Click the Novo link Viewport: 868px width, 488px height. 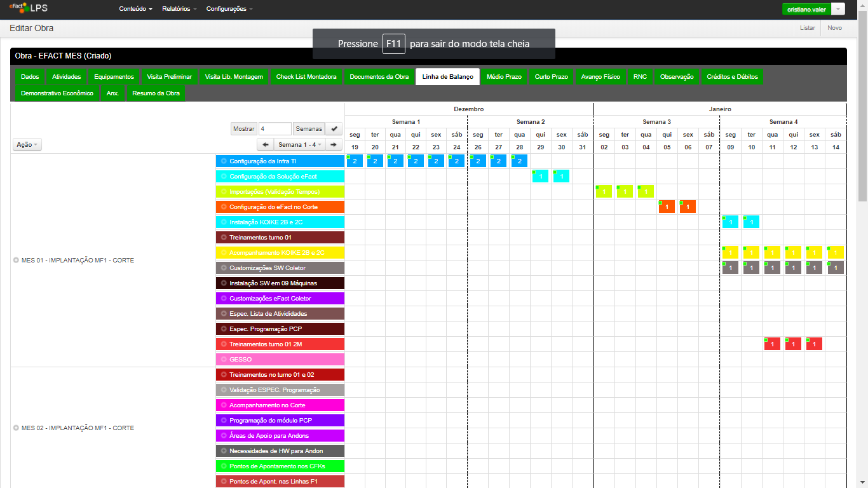pyautogui.click(x=834, y=28)
